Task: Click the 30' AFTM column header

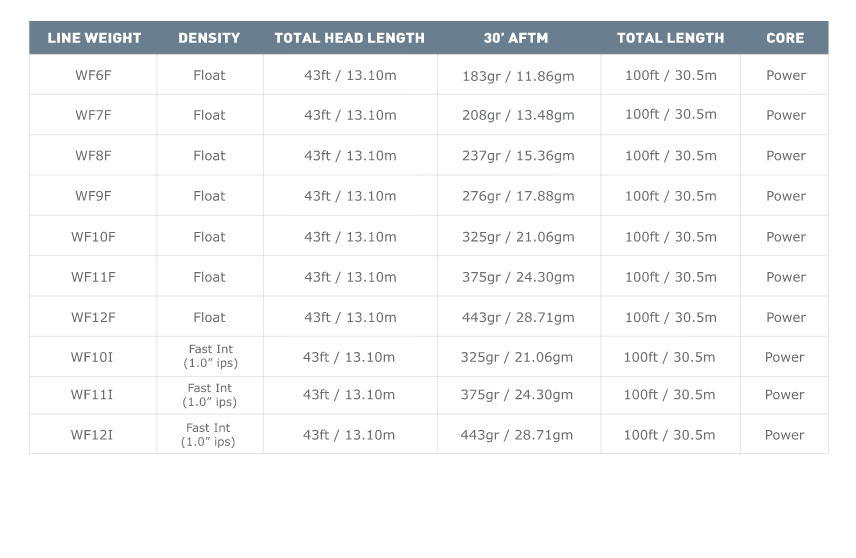Action: tap(518, 38)
